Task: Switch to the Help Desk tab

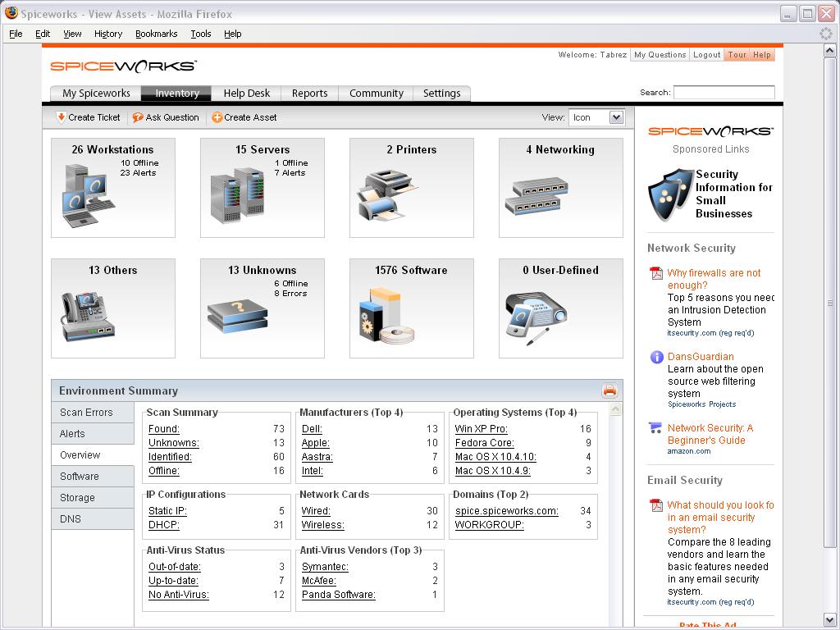Action: coord(246,94)
